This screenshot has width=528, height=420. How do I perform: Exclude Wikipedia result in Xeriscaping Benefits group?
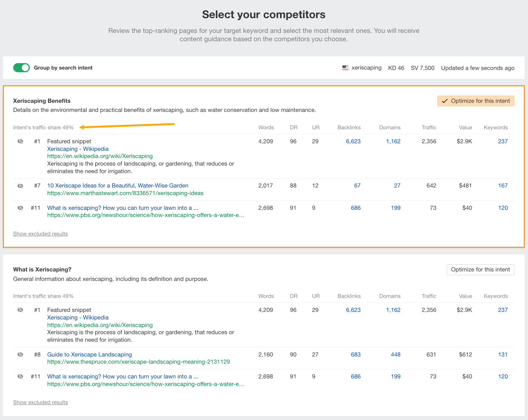click(x=20, y=141)
